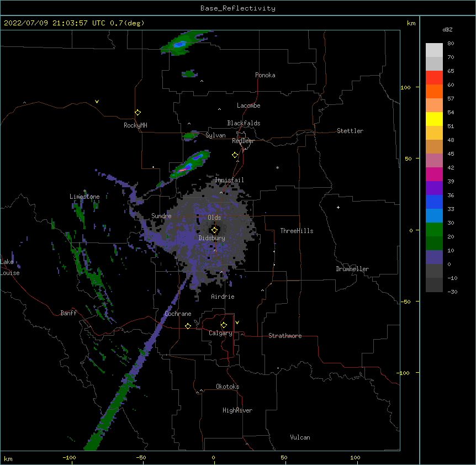Click the magenta swatch between 42 and 39 dBZ

(x=434, y=174)
